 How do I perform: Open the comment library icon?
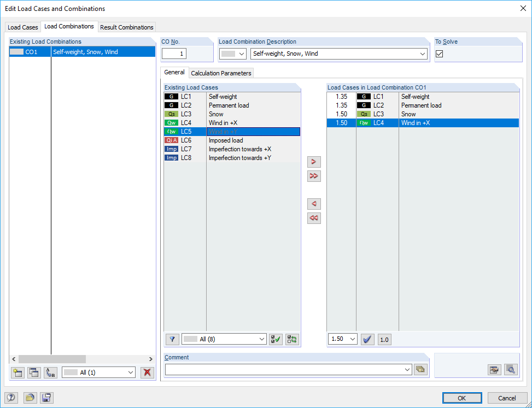[420, 369]
